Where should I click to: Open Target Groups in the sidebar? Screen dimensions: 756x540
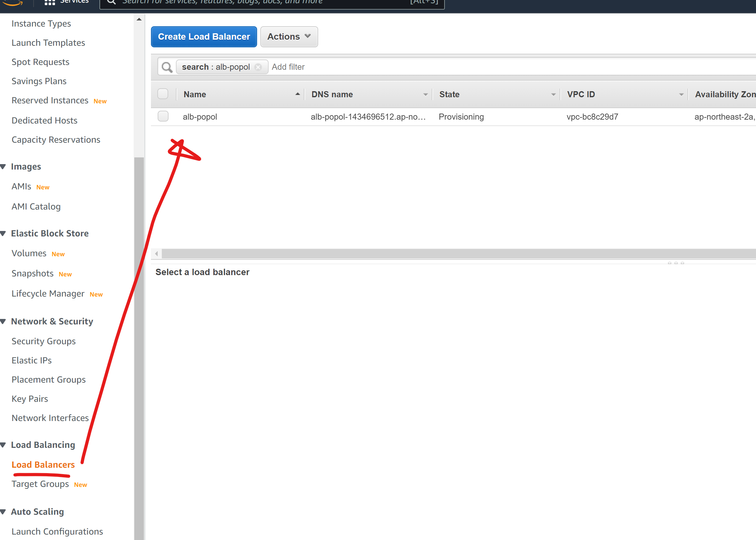coord(40,484)
